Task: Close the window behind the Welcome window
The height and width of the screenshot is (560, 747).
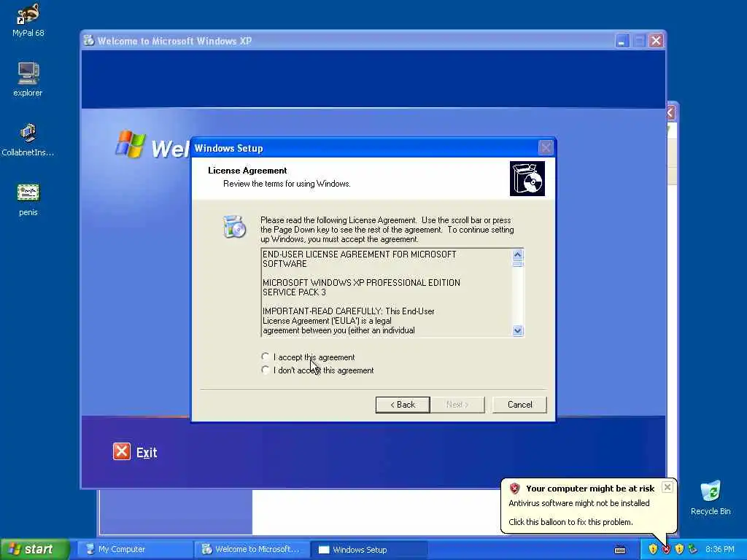Action: point(671,113)
